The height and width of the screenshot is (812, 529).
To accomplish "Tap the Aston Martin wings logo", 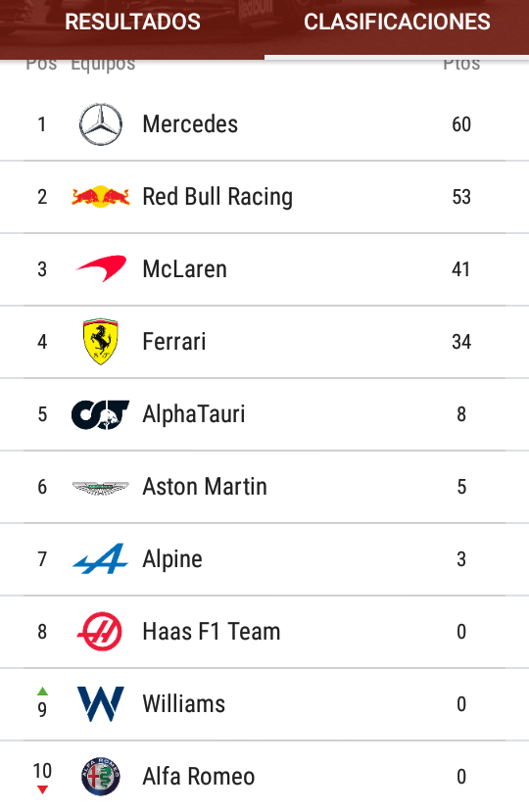I will (101, 488).
